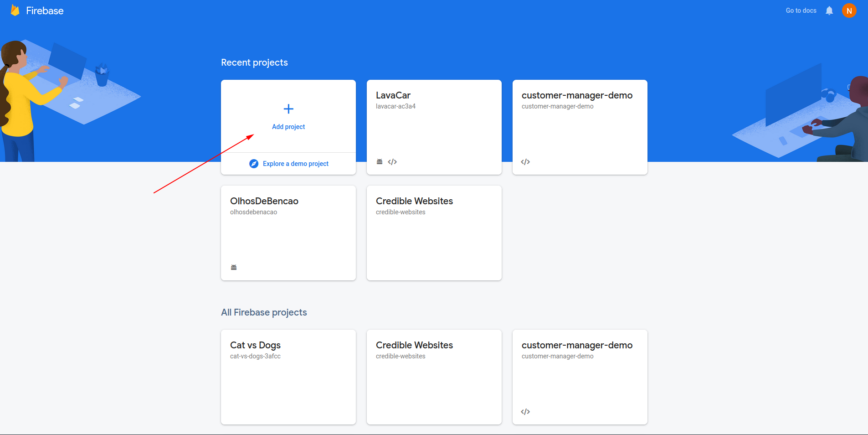Open the LavaCar project title
Viewport: 868px width, 435px height.
tap(393, 95)
